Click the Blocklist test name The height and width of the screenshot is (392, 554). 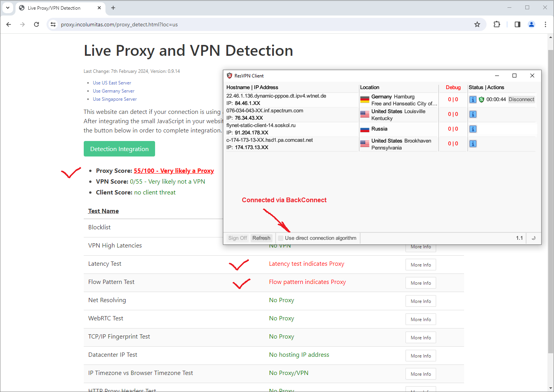(99, 227)
